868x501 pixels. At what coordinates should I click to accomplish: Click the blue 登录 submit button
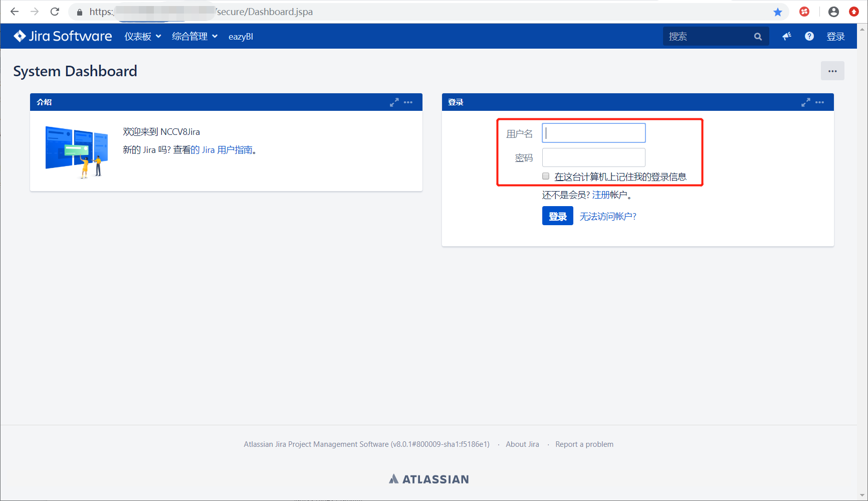pyautogui.click(x=557, y=216)
